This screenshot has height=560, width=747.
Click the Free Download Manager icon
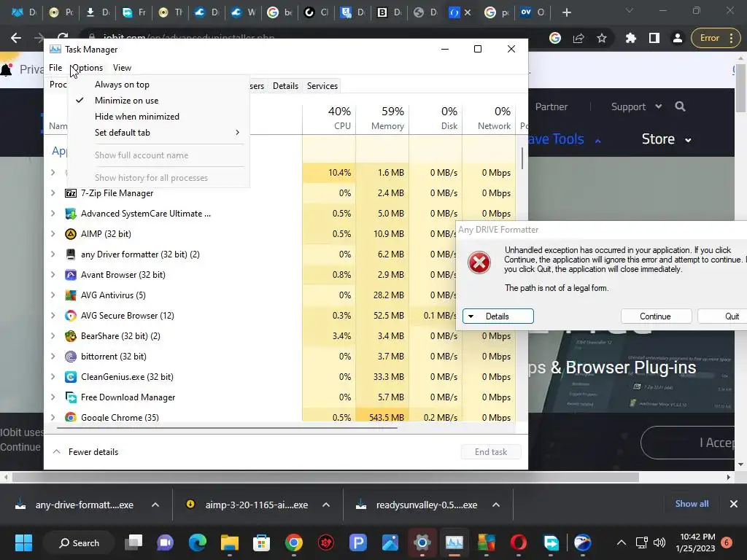71,397
